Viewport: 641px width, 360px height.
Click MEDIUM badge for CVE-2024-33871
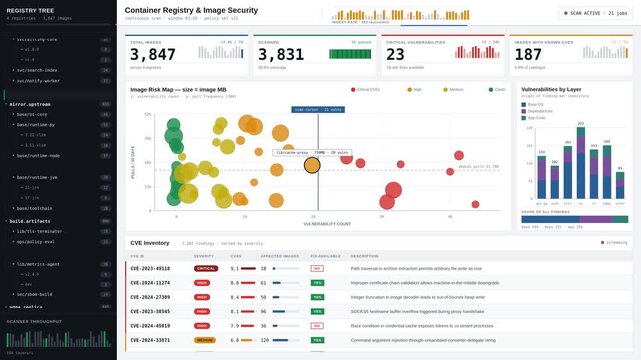point(204,340)
